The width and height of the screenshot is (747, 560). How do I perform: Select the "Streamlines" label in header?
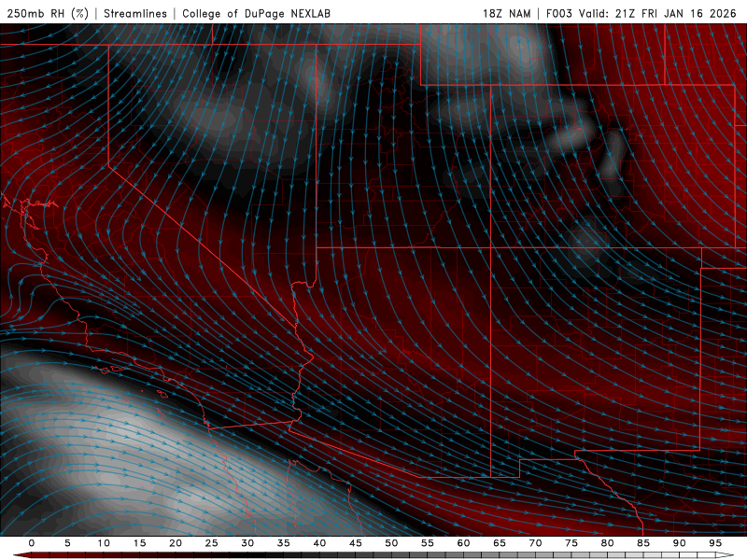click(x=135, y=13)
